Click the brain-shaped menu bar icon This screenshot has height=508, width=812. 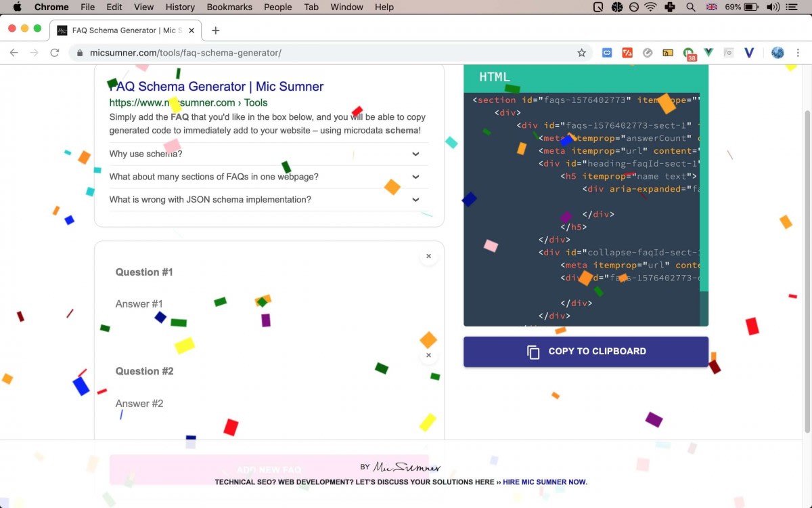[x=617, y=7]
